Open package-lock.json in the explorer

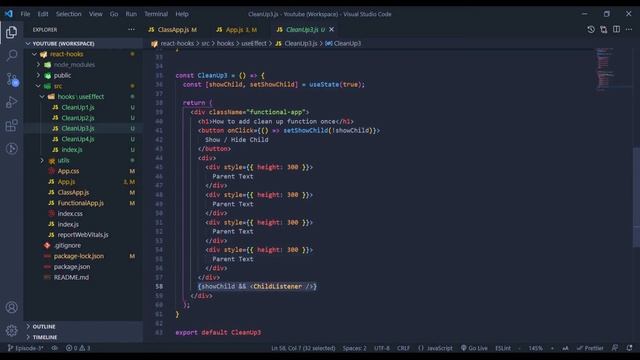(79, 256)
